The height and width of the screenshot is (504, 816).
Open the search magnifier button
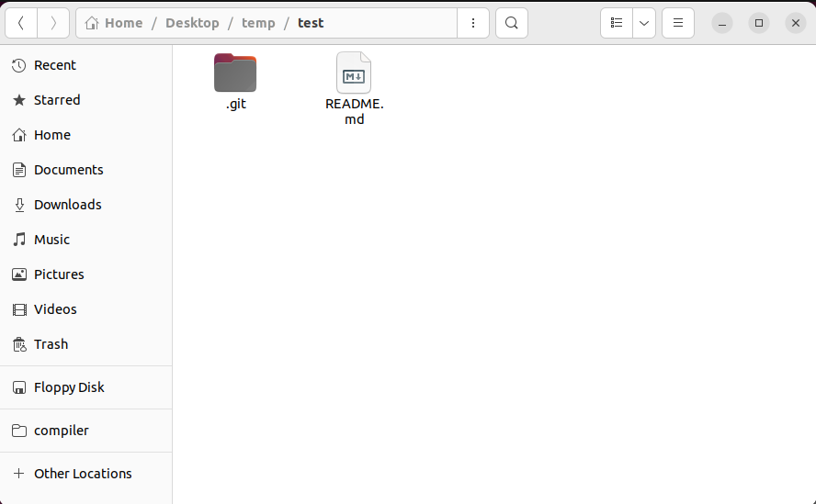point(512,23)
